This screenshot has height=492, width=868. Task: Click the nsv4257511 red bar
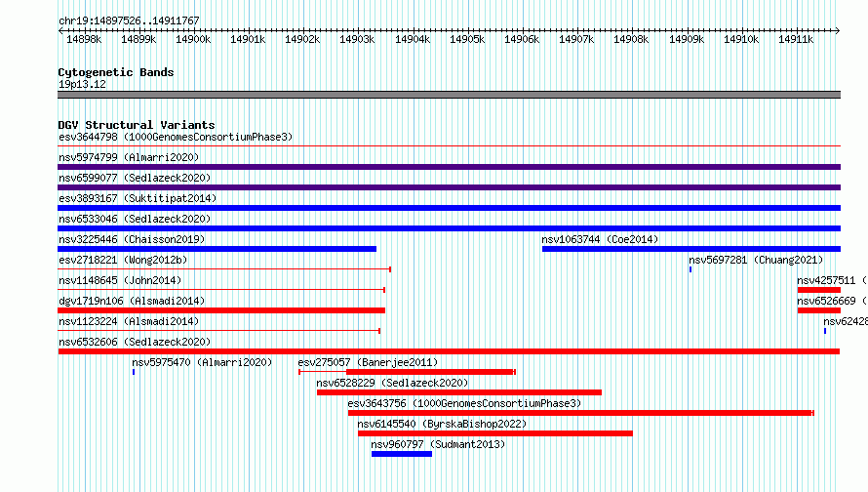tap(819, 290)
